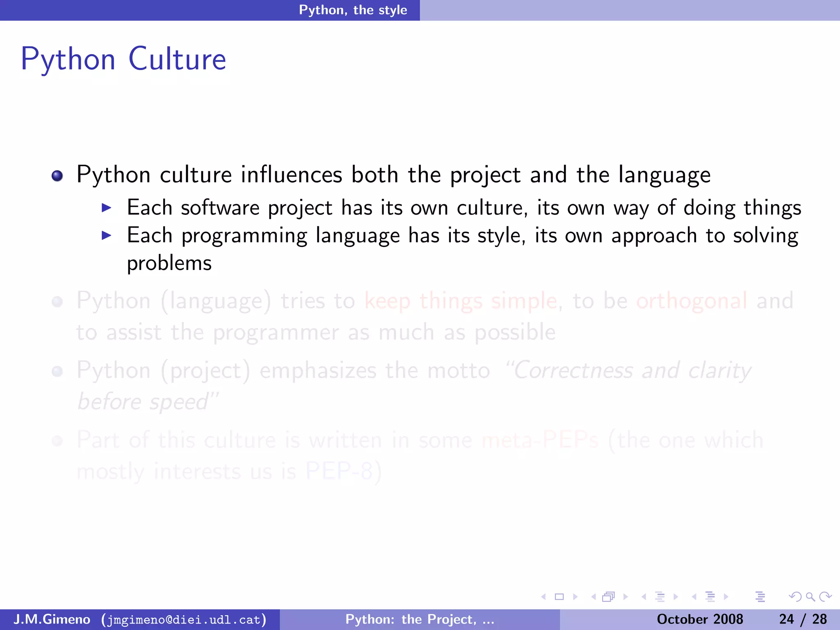Click the dimmed 'before speed' text

[x=148, y=402]
